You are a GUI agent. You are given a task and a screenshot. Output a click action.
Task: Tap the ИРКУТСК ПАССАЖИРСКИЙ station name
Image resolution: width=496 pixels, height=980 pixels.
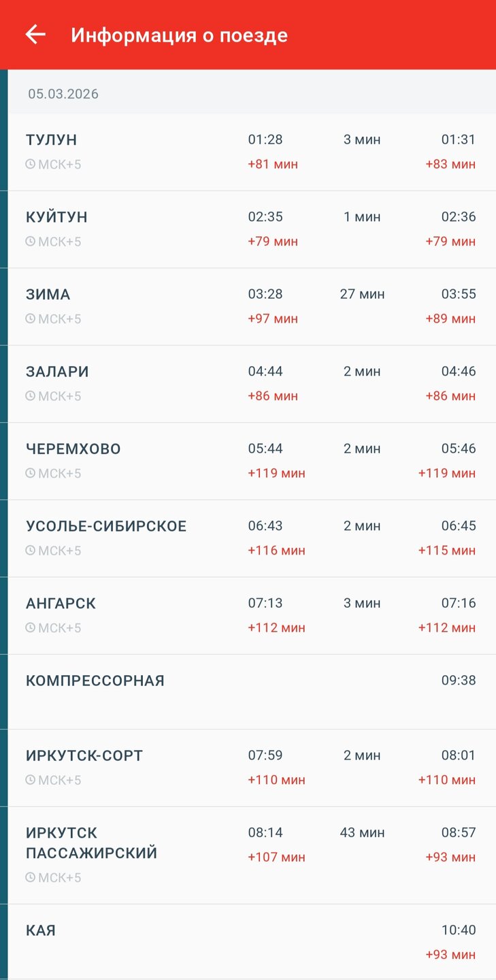point(91,843)
